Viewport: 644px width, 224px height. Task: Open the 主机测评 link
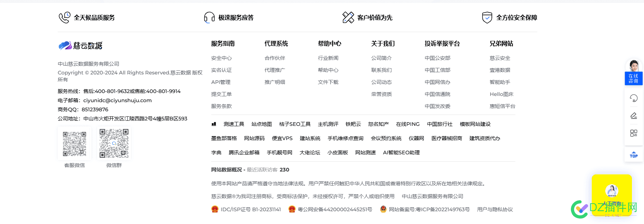[x=328, y=124]
